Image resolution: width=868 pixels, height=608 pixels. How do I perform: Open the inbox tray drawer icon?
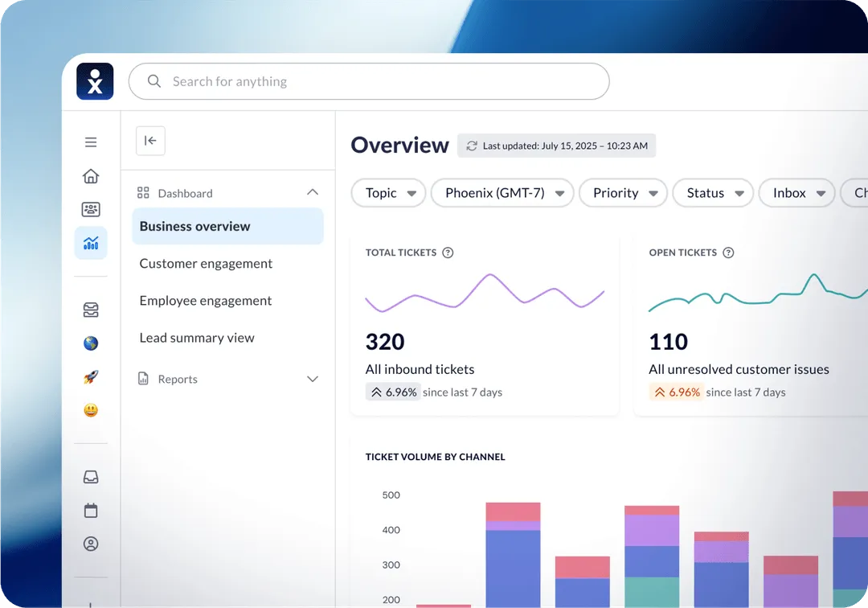(91, 310)
